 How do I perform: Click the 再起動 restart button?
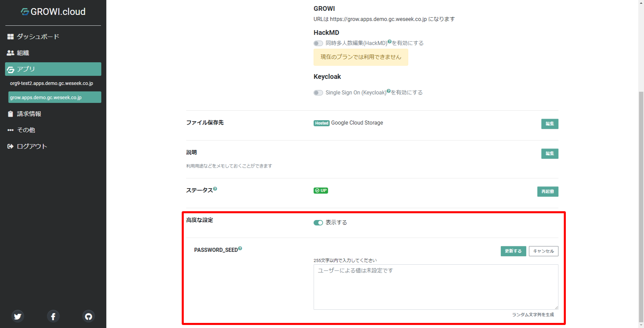pos(548,192)
